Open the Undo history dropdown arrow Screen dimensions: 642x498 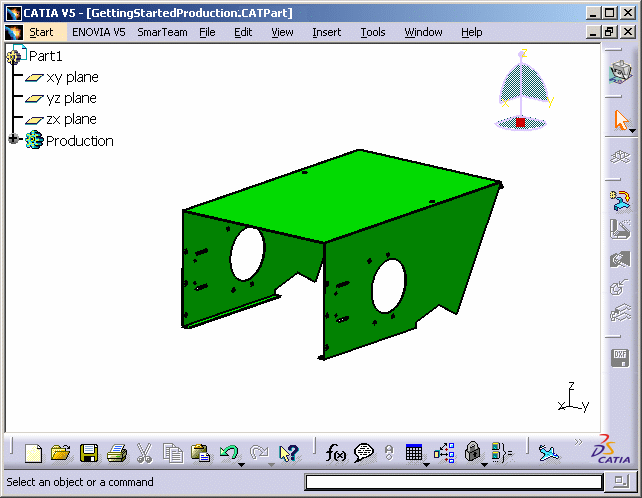coord(242,463)
